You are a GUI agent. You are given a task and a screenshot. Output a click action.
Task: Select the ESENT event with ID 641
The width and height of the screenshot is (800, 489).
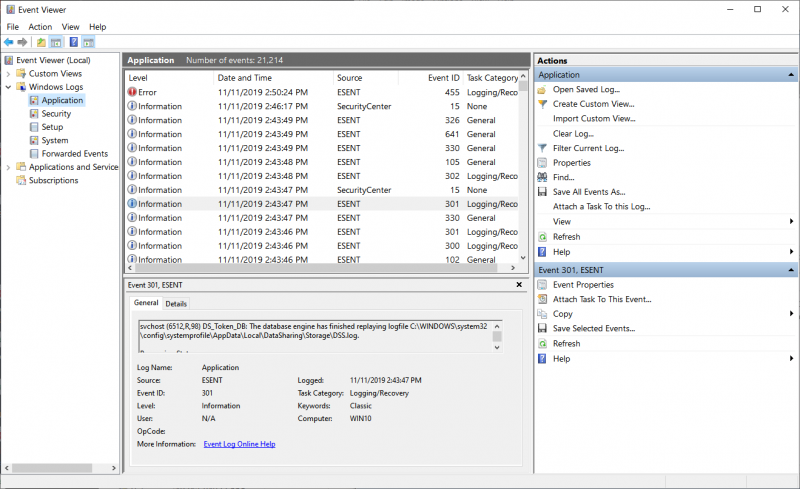(x=322, y=134)
